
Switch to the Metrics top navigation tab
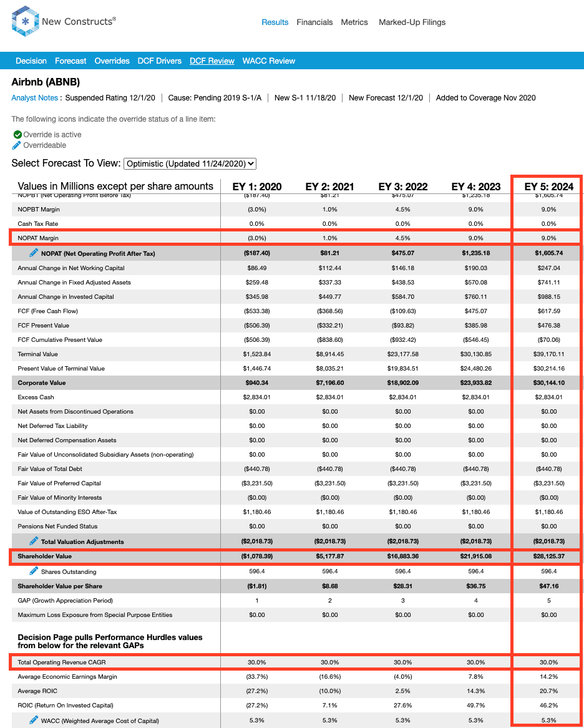tap(354, 22)
